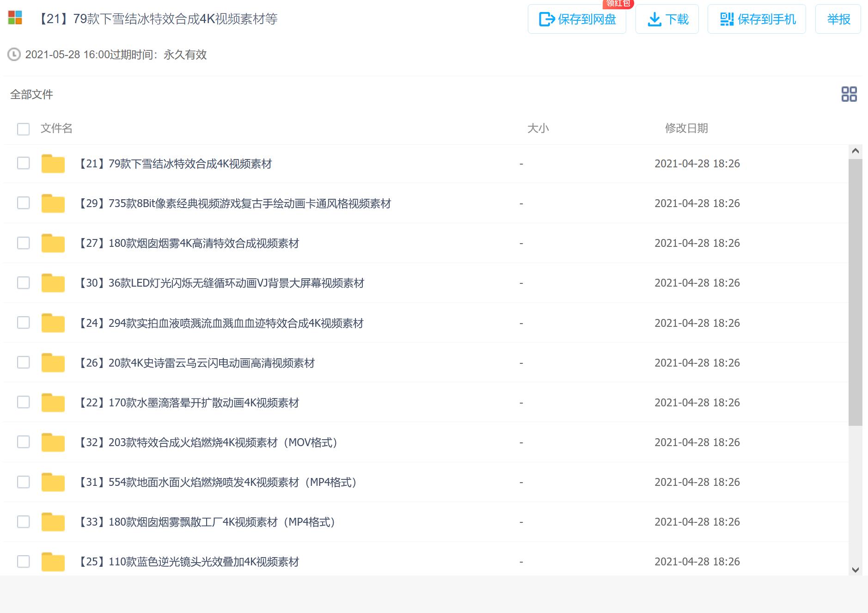Click the date in the 【25】110款蓝色逆光 row
The height and width of the screenshot is (613, 868).
pos(697,561)
